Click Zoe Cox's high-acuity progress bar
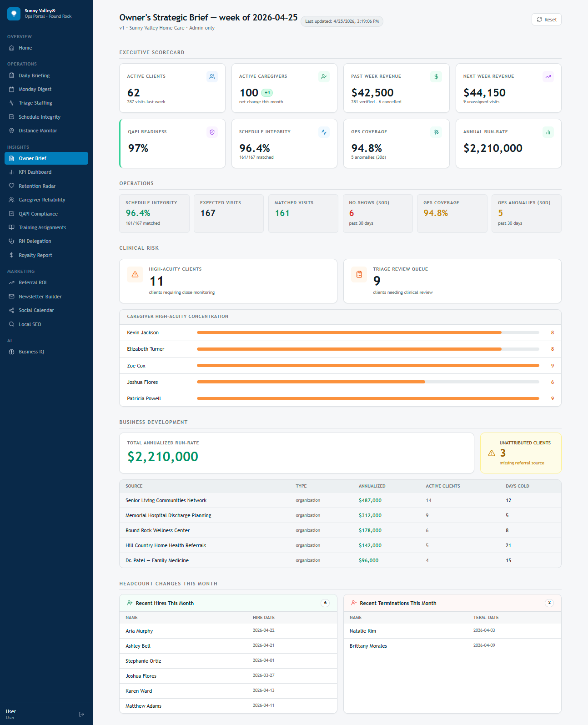The image size is (588, 725). (367, 366)
